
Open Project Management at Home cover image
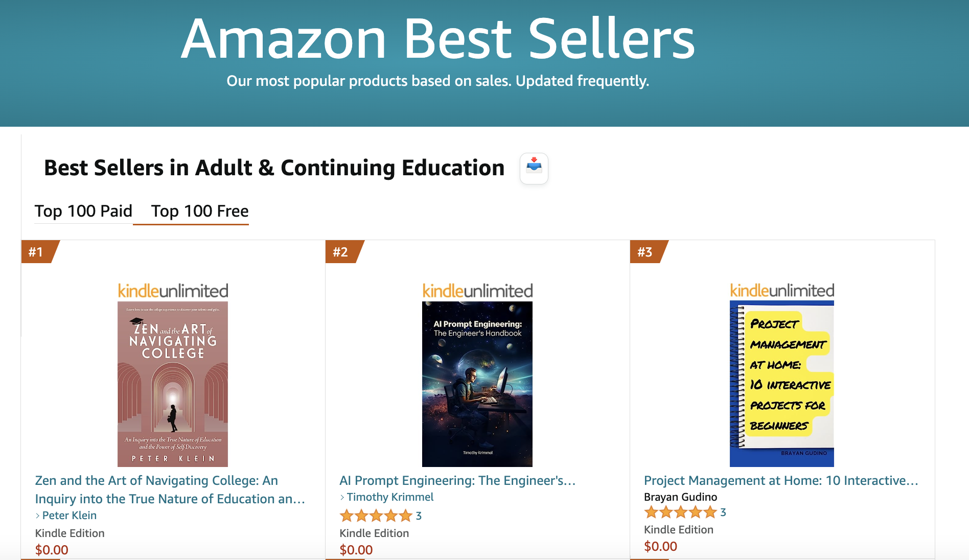click(782, 384)
